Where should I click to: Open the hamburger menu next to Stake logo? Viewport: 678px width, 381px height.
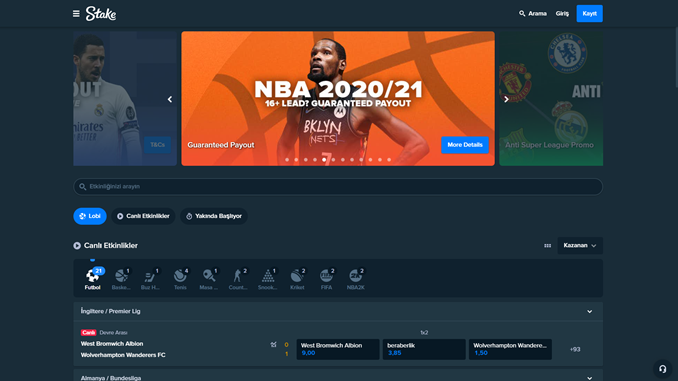click(x=76, y=14)
